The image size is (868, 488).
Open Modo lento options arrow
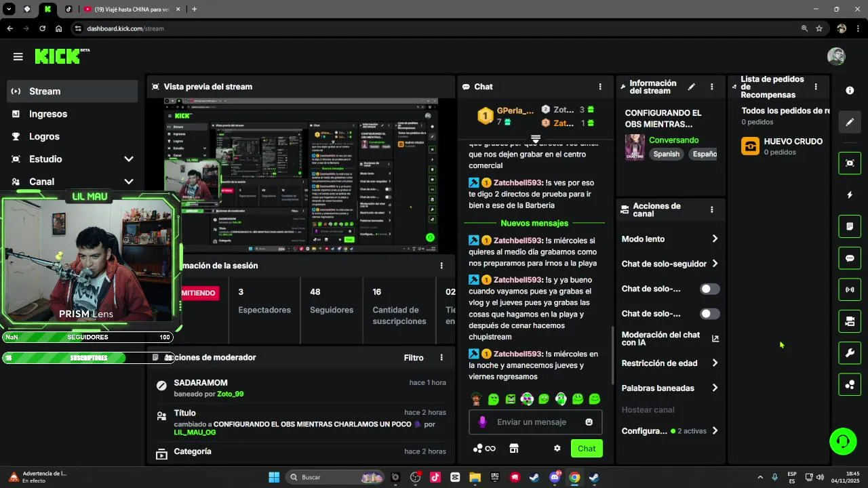[x=715, y=239]
